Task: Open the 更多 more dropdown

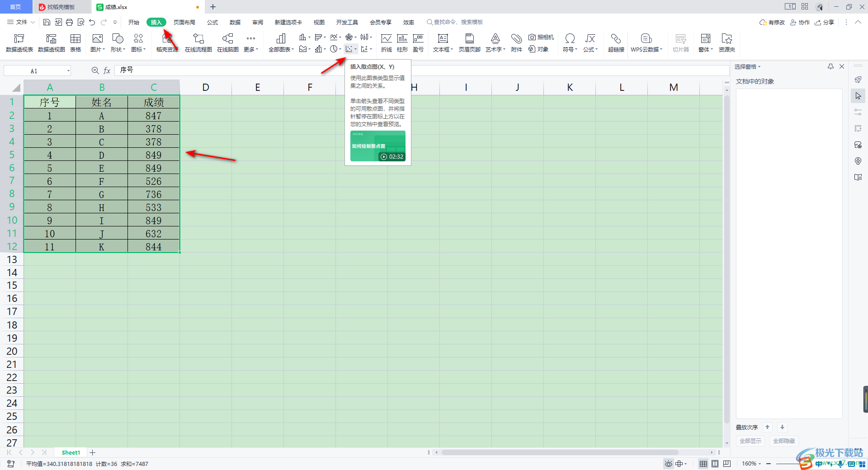Action: (251, 43)
